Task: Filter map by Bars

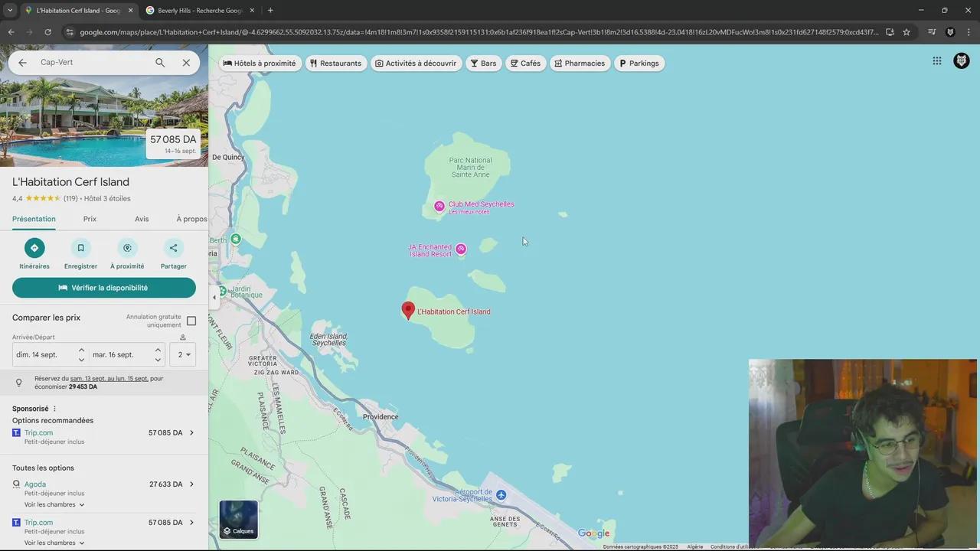Action: click(x=483, y=64)
